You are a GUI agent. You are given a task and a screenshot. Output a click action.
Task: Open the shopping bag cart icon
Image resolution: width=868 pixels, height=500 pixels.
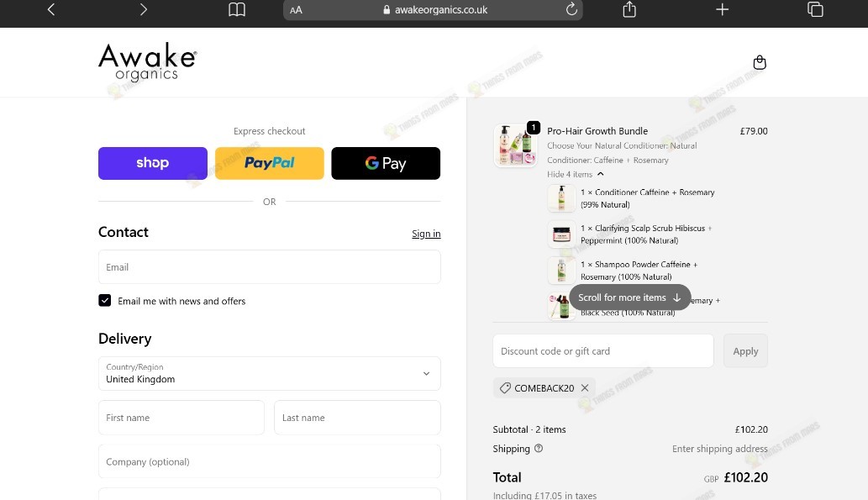pos(760,62)
